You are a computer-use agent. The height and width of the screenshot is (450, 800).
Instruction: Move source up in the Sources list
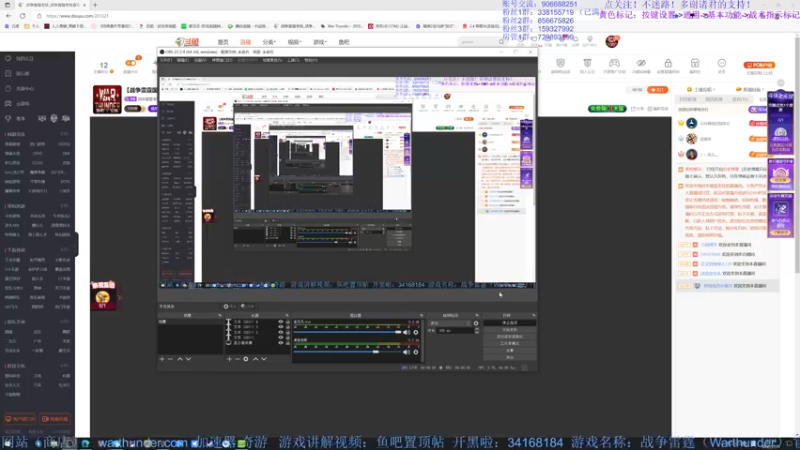click(x=256, y=359)
